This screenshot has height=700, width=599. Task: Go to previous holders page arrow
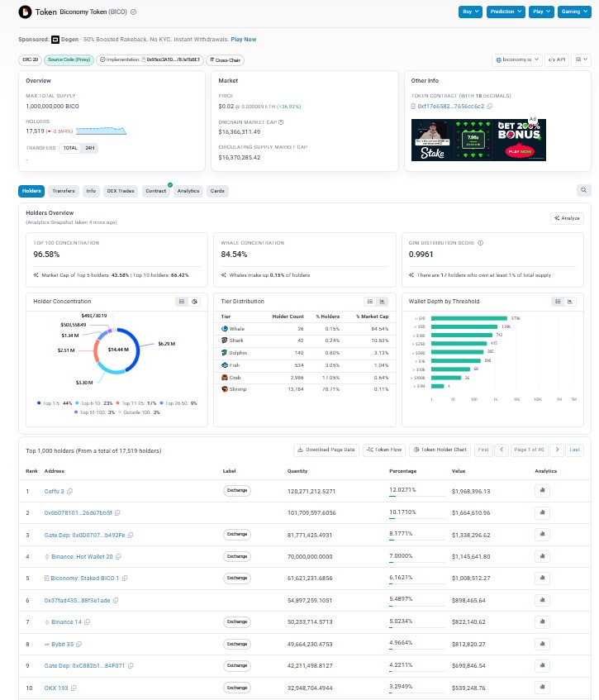click(502, 450)
